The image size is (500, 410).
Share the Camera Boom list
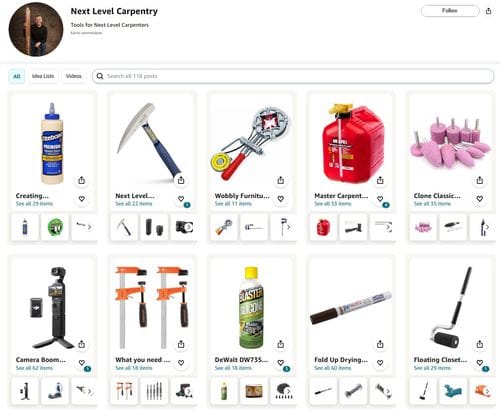pos(82,344)
